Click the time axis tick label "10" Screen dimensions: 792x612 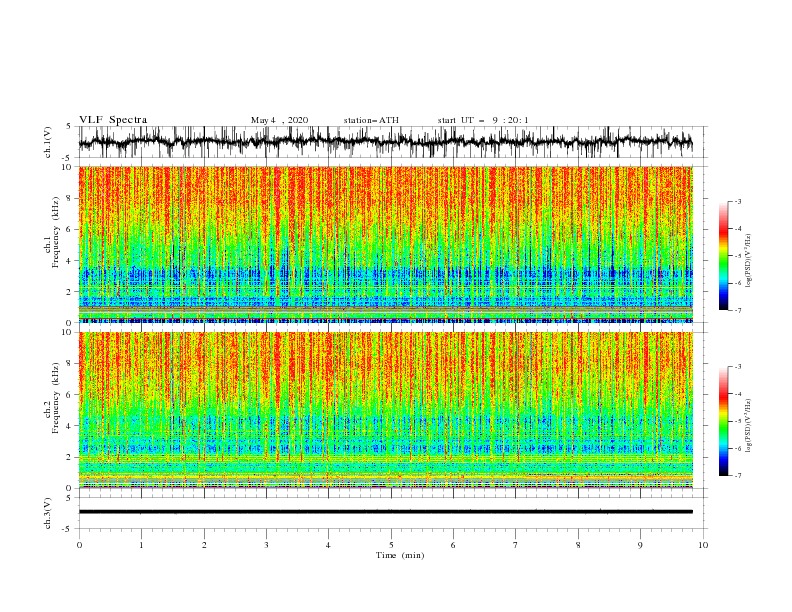(703, 545)
